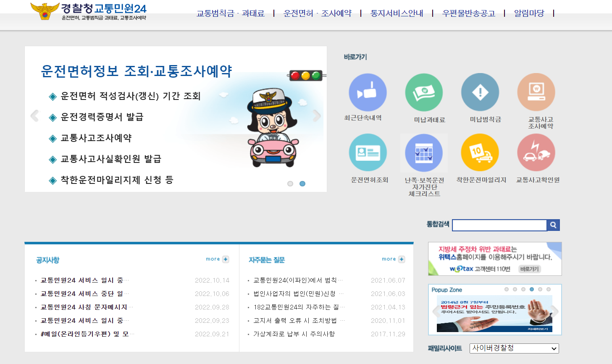
Task: Select the second carousel pagination dot
Action: 303,183
